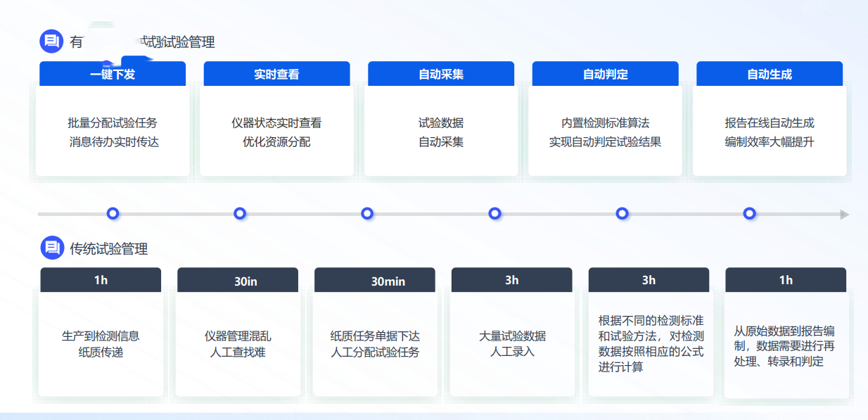Select the 自动判定 blue header

pyautogui.click(x=606, y=74)
